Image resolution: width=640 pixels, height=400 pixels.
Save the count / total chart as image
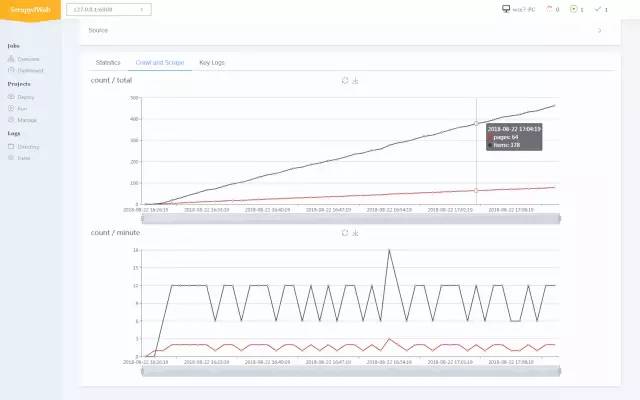pyautogui.click(x=355, y=80)
